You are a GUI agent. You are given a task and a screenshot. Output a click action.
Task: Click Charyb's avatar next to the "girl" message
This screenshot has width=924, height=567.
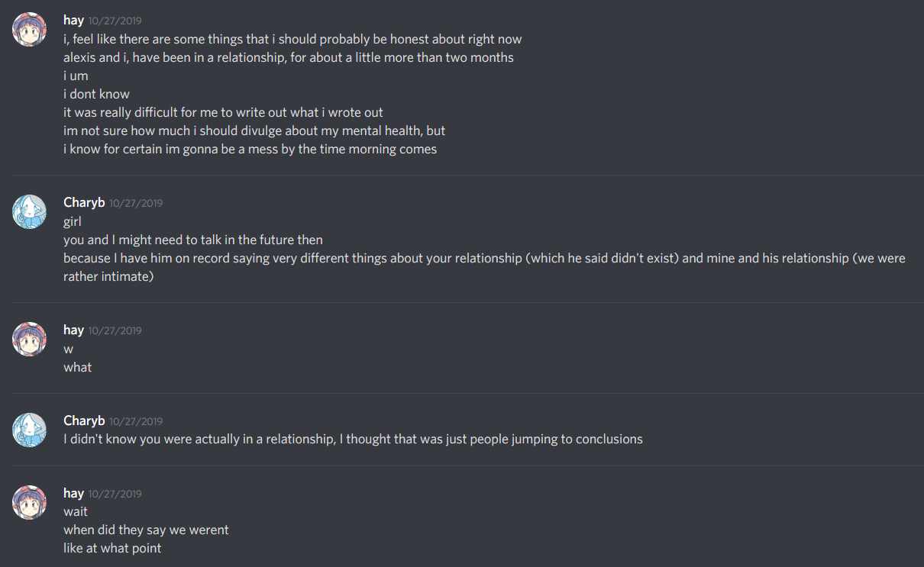tap(30, 211)
